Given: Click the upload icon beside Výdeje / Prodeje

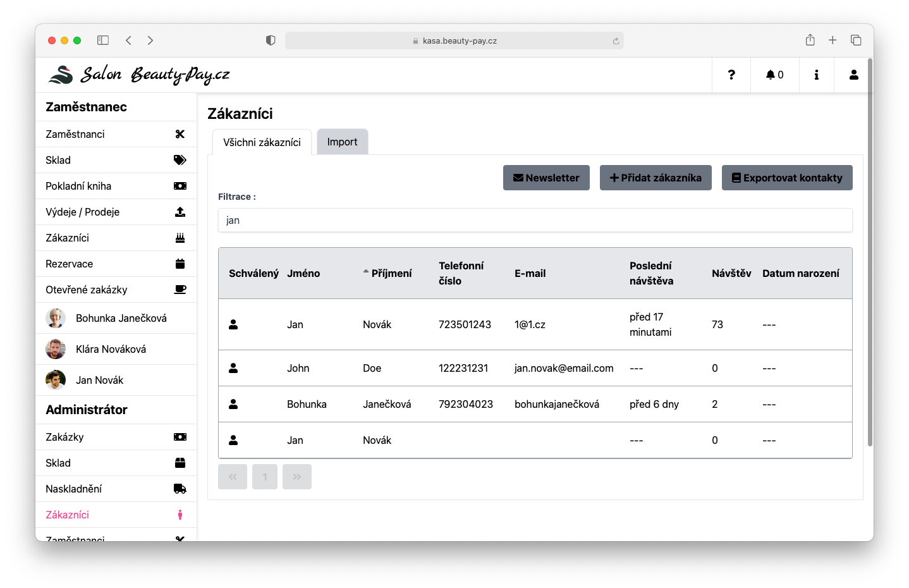Looking at the screenshot, I should [x=180, y=212].
